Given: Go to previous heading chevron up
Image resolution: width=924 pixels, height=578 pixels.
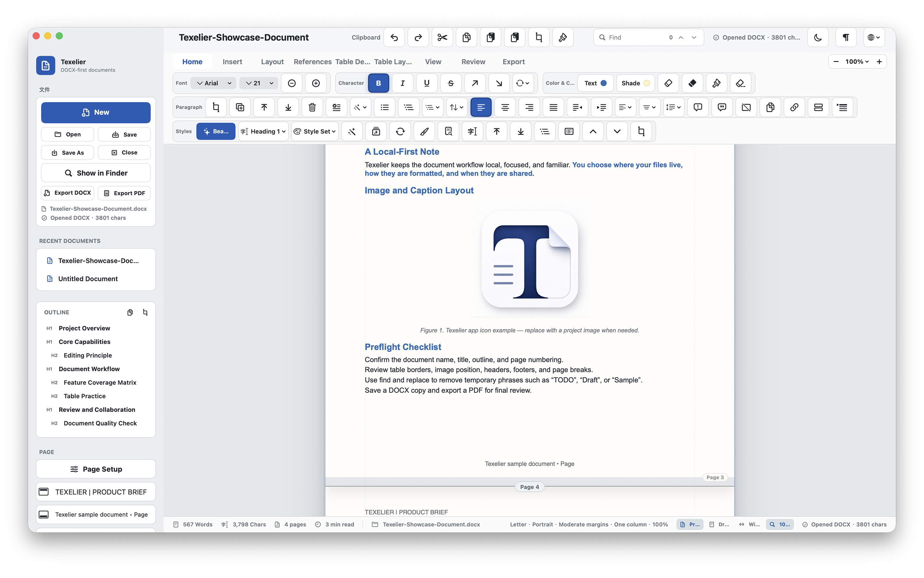Looking at the screenshot, I should (x=593, y=132).
